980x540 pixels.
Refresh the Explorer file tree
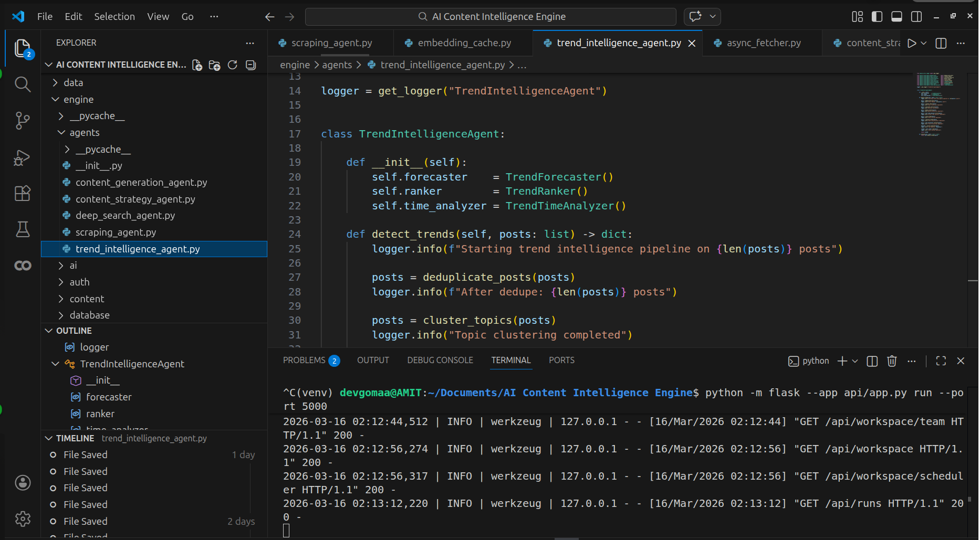(233, 65)
